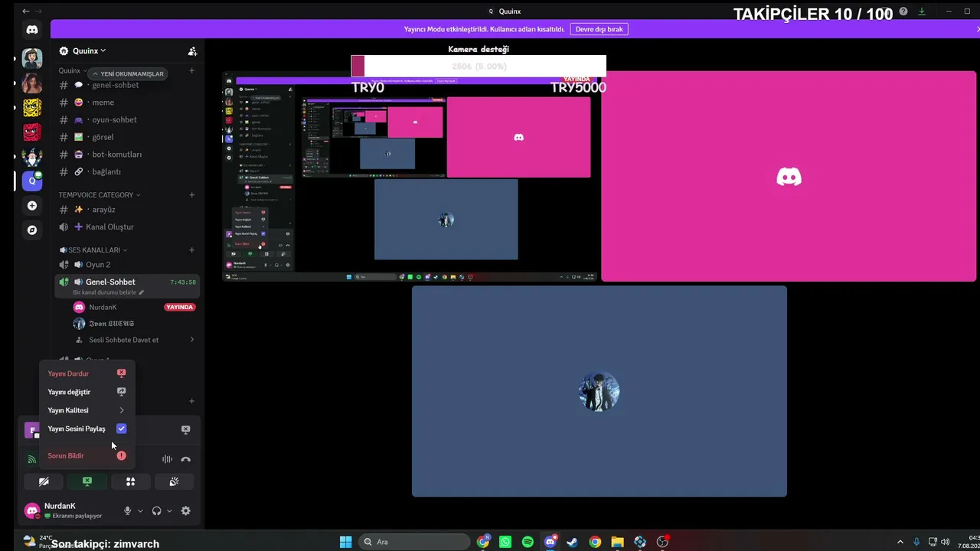Open the blue user avatar video tile
980x551 pixels.
(599, 391)
